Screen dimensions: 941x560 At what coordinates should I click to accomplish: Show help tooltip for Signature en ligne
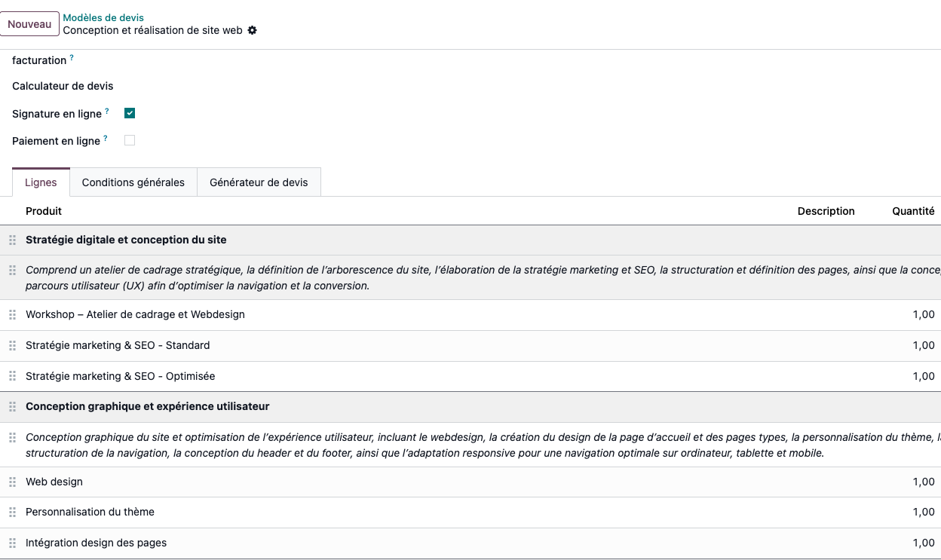point(107,111)
